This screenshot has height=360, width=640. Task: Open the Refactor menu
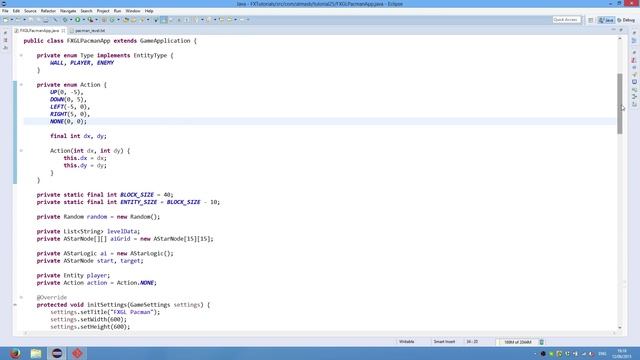coord(48,11)
